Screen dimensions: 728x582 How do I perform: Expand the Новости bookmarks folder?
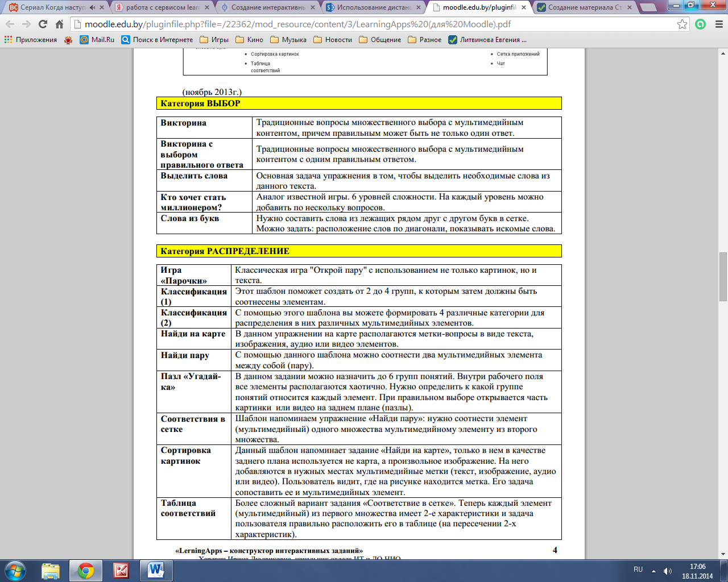333,40
